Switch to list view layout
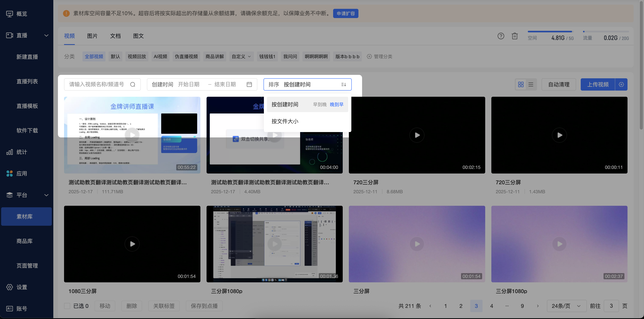Screen dimensions: 644x319 pyautogui.click(x=531, y=85)
